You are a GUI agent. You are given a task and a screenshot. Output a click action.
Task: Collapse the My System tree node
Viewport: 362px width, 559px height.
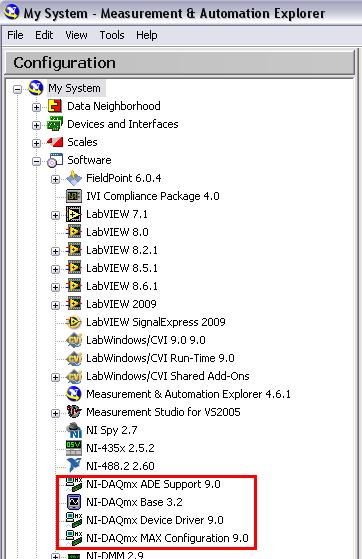coord(17,89)
